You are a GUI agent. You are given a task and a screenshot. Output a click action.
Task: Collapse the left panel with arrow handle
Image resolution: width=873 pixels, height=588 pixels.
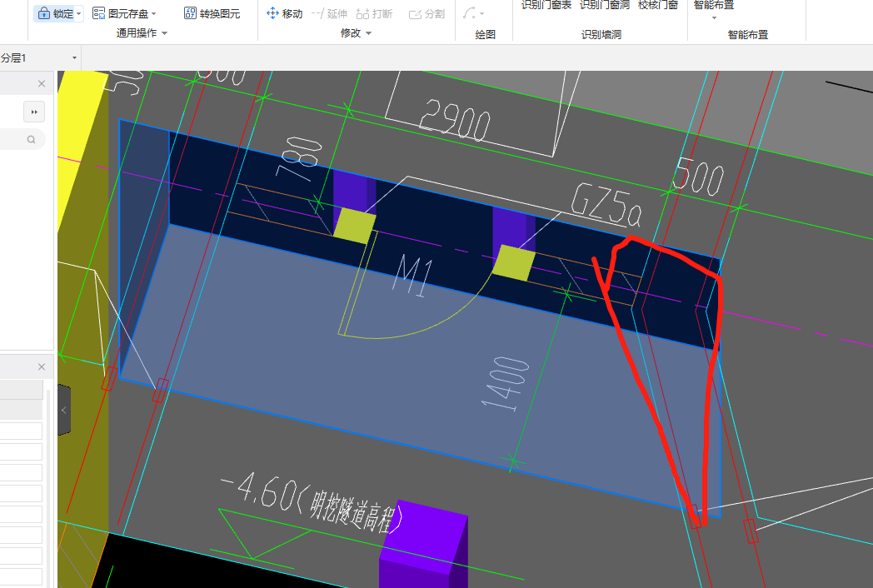tap(64, 411)
